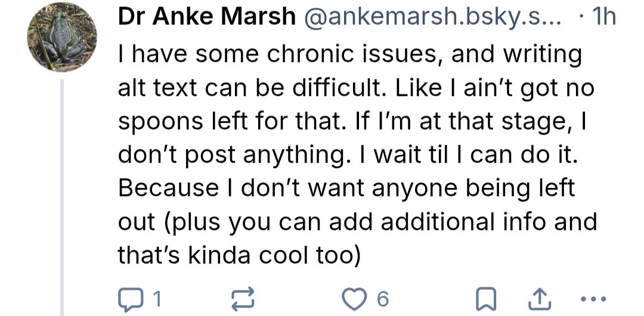The width and height of the screenshot is (644, 316).
Task: Click the like count number 6
Action: pyautogui.click(x=383, y=297)
